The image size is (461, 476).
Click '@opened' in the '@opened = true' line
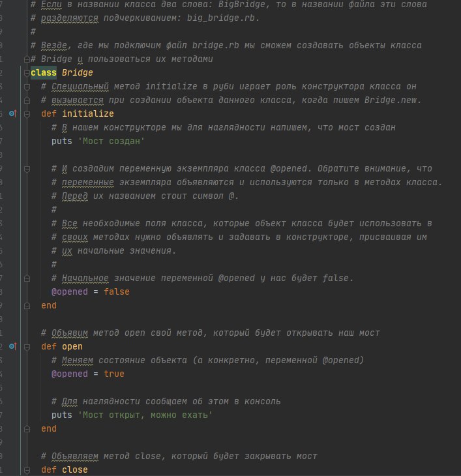point(70,374)
